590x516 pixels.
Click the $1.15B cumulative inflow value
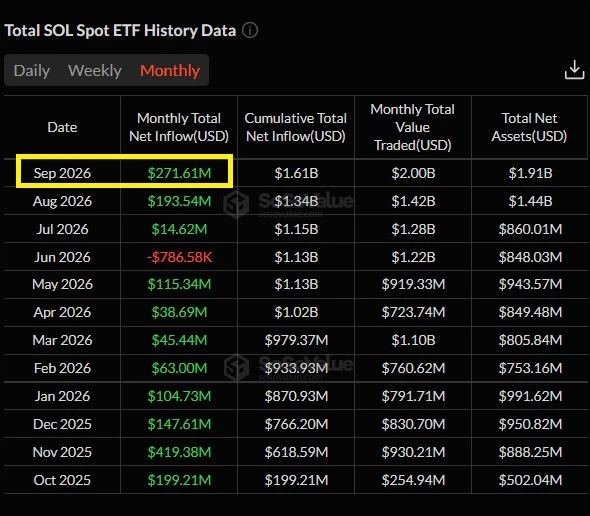296,229
